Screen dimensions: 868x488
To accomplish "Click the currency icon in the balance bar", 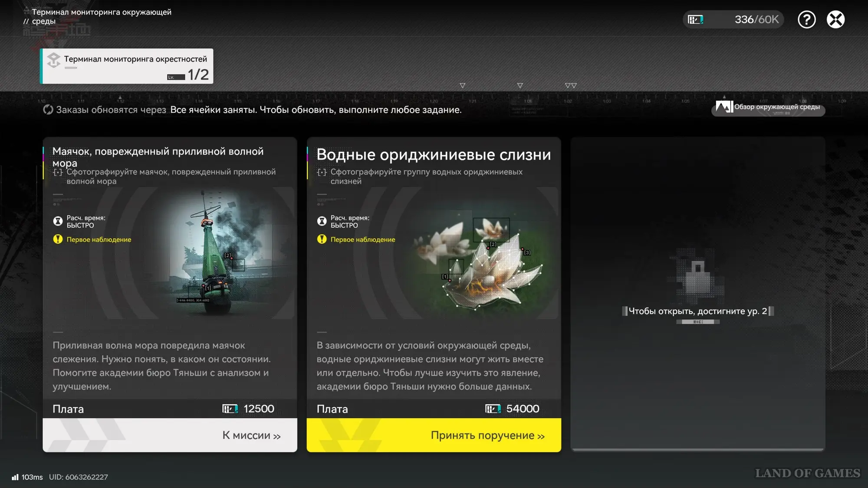I will click(x=695, y=20).
